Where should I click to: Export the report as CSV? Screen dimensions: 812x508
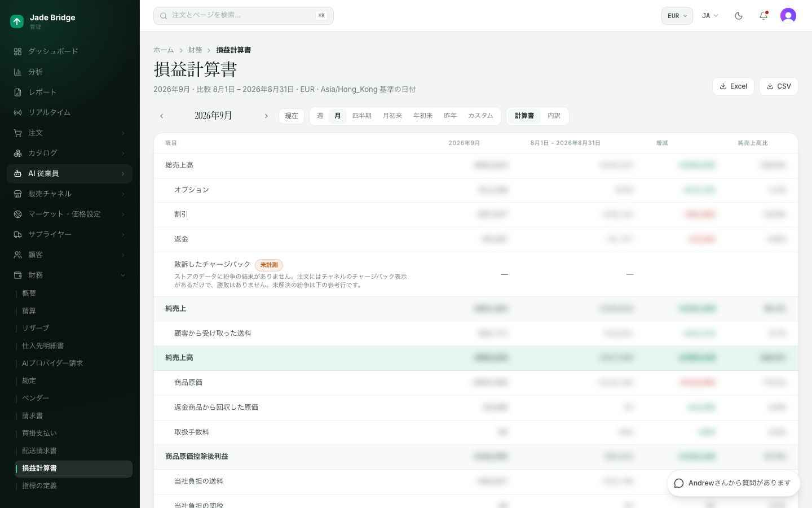(779, 86)
